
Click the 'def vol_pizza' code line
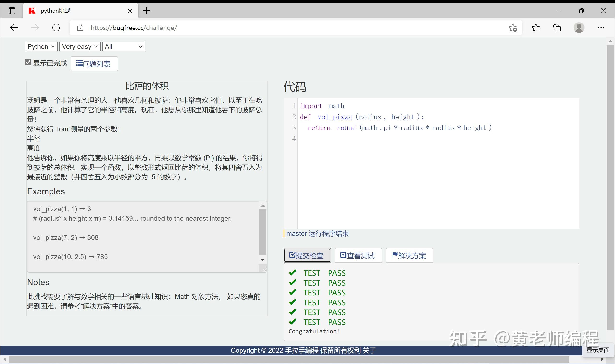click(362, 117)
